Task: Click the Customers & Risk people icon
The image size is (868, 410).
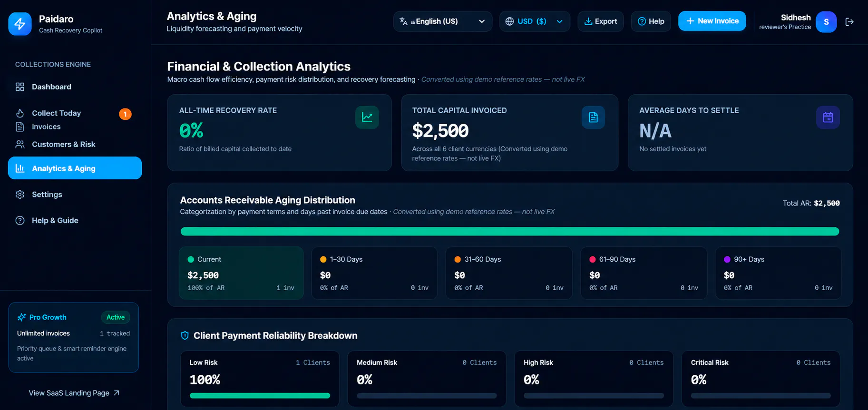Action: click(x=20, y=144)
